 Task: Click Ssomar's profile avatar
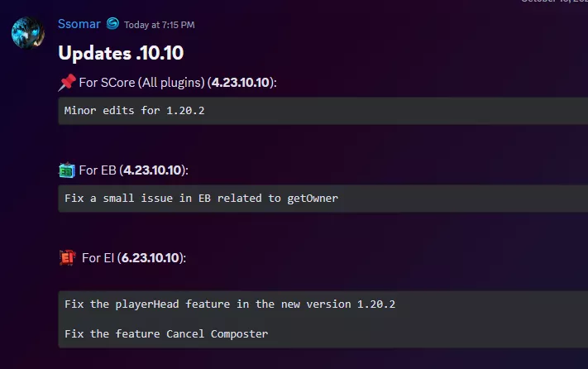[x=27, y=33]
